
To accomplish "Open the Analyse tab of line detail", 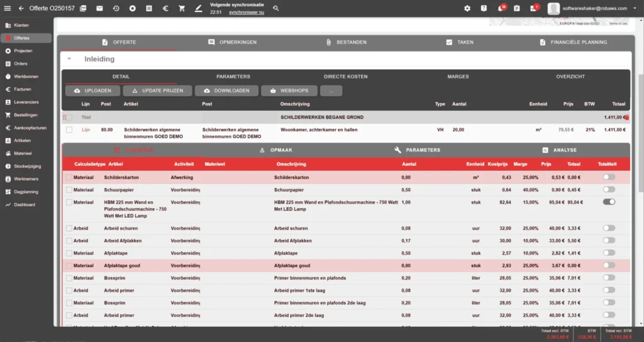I will pyautogui.click(x=559, y=150).
